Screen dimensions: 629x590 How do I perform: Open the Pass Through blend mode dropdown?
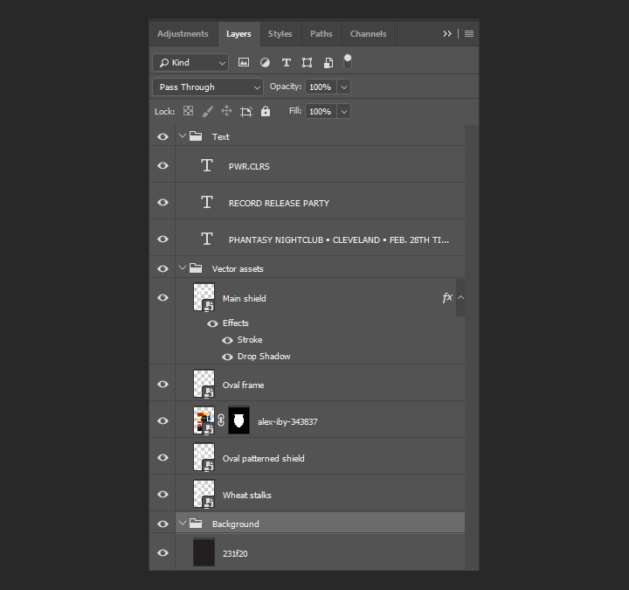coord(208,87)
